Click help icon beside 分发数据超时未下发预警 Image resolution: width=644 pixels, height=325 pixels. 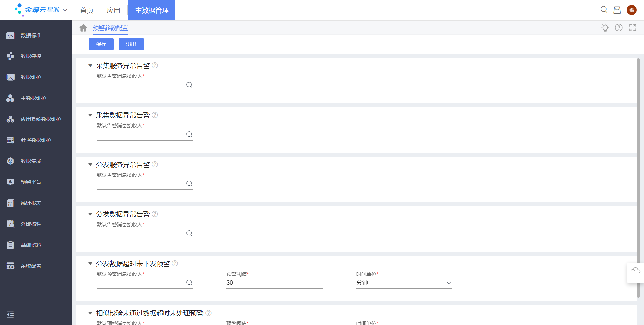[x=175, y=263]
